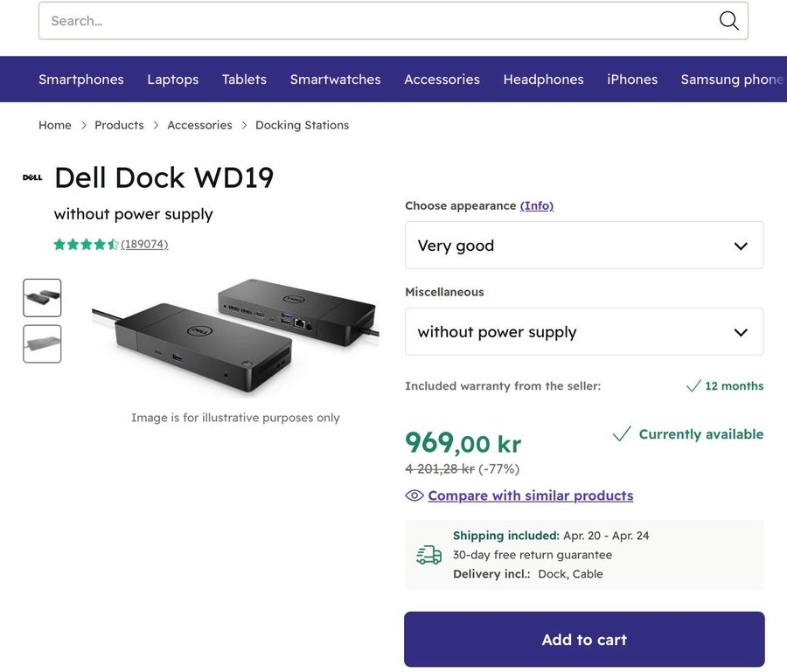The height and width of the screenshot is (672, 787).
Task: Navigate to Docking Stations breadcrumb
Action: point(302,125)
